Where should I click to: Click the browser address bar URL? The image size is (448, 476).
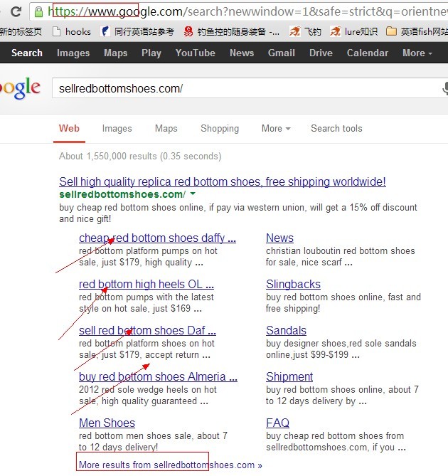click(247, 12)
